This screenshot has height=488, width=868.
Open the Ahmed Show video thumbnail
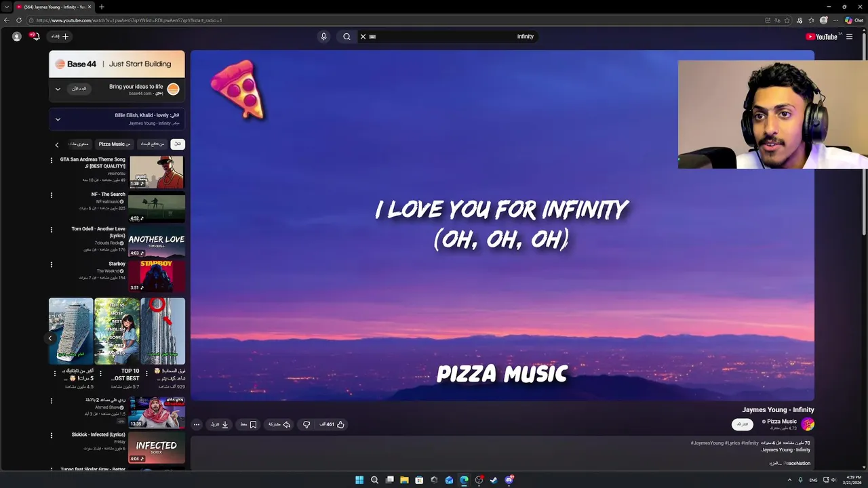(157, 413)
